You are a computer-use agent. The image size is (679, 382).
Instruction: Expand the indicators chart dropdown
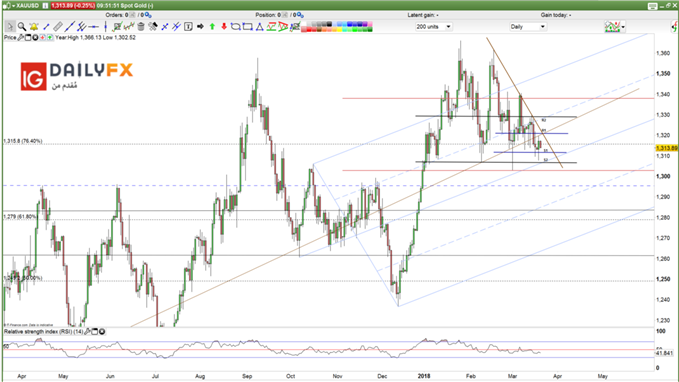(623, 27)
